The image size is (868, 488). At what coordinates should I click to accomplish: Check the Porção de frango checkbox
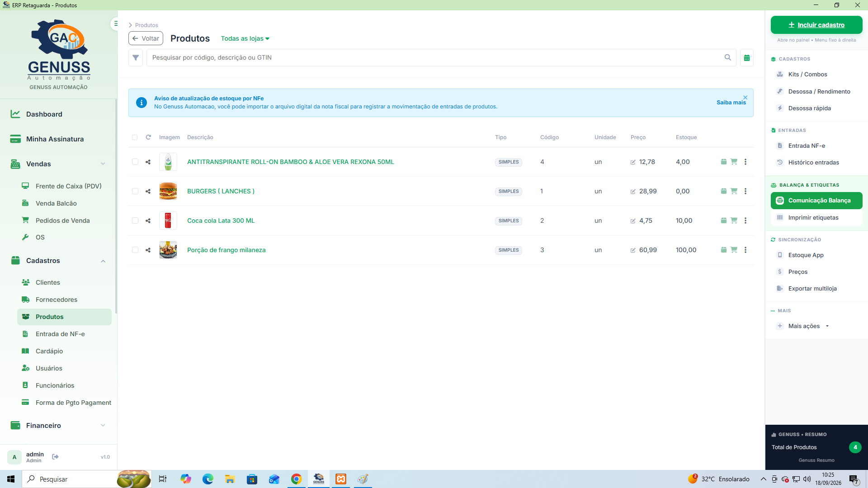coord(135,250)
